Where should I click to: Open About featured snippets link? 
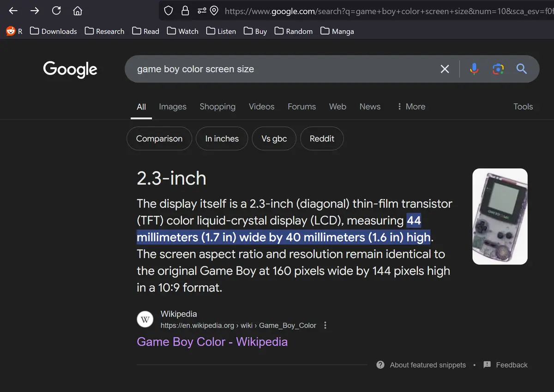click(x=428, y=365)
